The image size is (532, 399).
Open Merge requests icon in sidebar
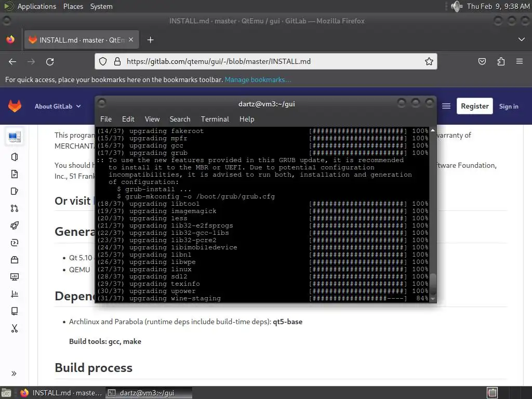[x=14, y=208]
